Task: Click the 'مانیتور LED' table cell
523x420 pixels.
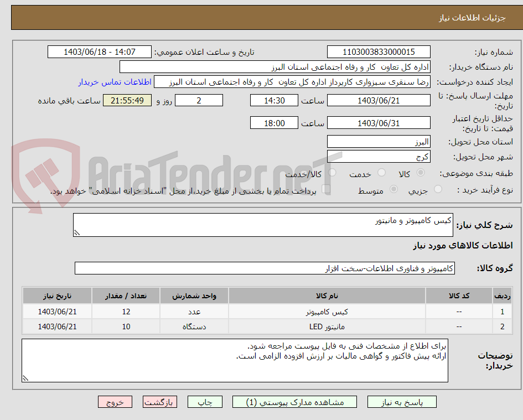Action: [327, 326]
